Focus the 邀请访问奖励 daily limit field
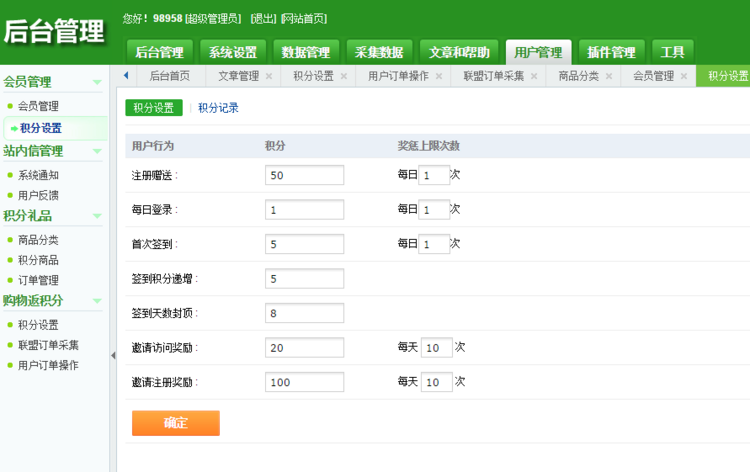The height and width of the screenshot is (472, 750). (x=437, y=347)
